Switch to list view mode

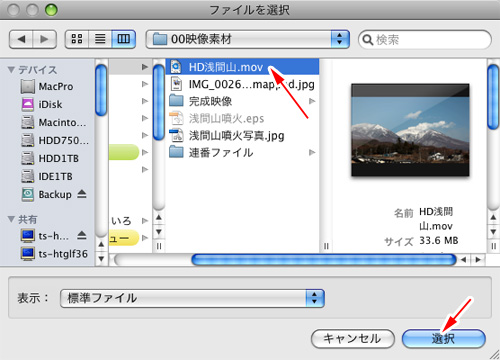pos(100,39)
